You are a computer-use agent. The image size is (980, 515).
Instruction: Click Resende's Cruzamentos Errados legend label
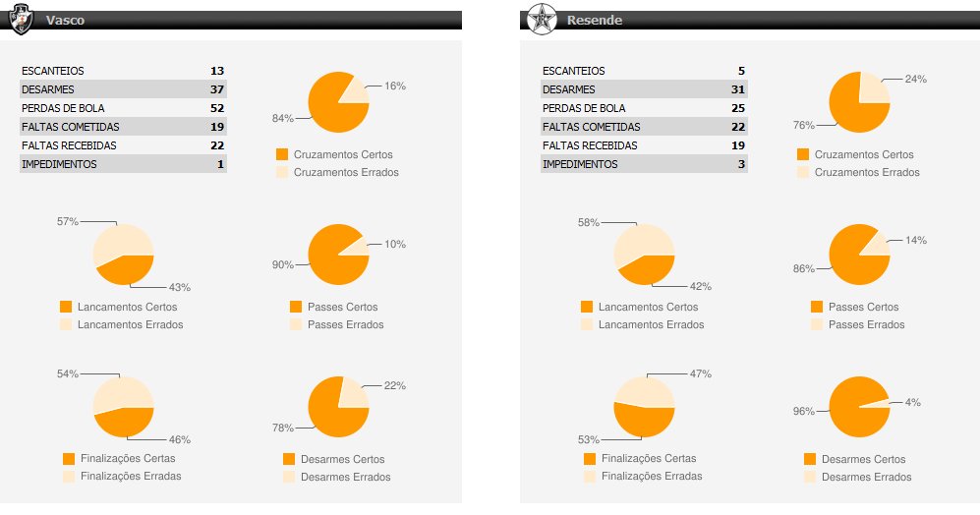pyautogui.click(x=867, y=172)
